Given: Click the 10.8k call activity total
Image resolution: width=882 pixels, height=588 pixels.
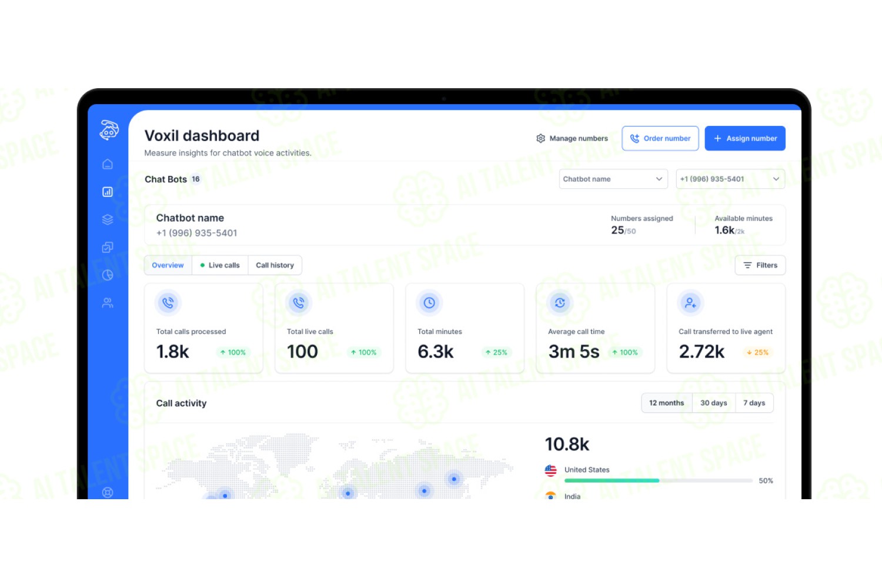Looking at the screenshot, I should tap(567, 445).
